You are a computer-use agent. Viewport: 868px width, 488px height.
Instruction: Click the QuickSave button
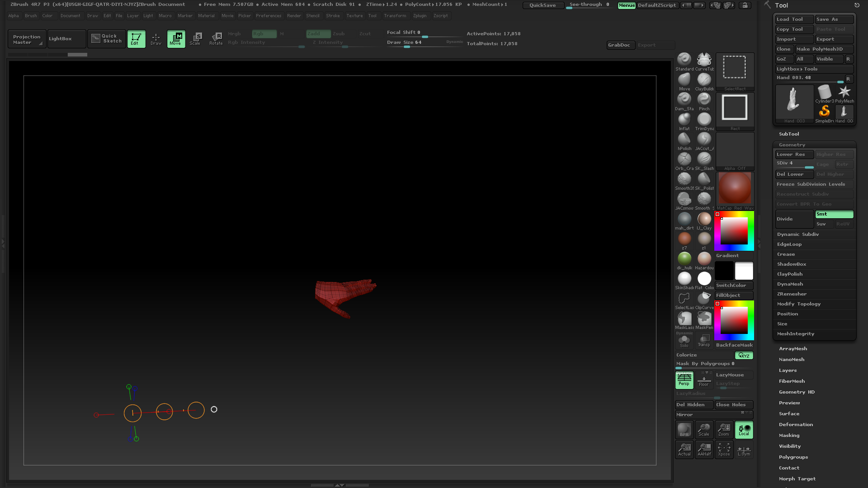543,5
